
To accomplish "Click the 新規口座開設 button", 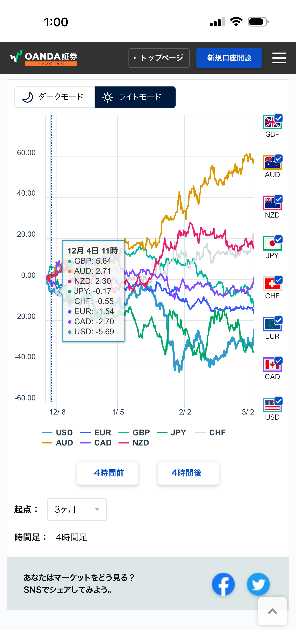I will coord(229,58).
